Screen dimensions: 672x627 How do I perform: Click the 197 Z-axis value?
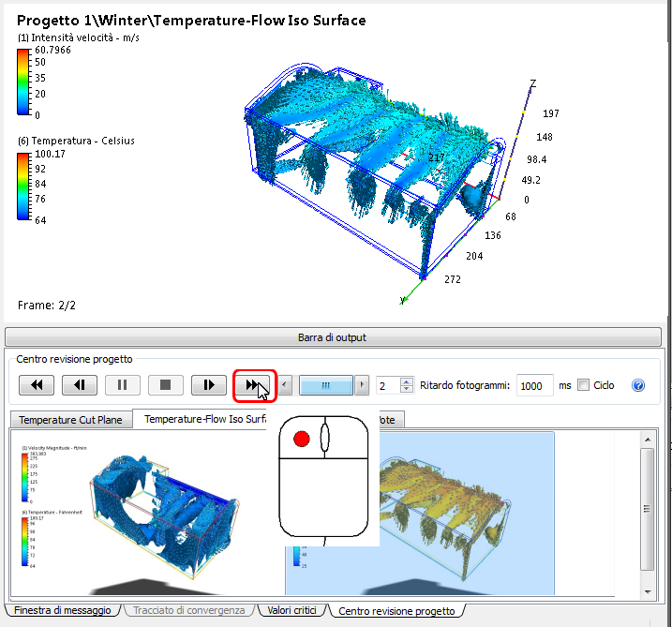(x=551, y=113)
